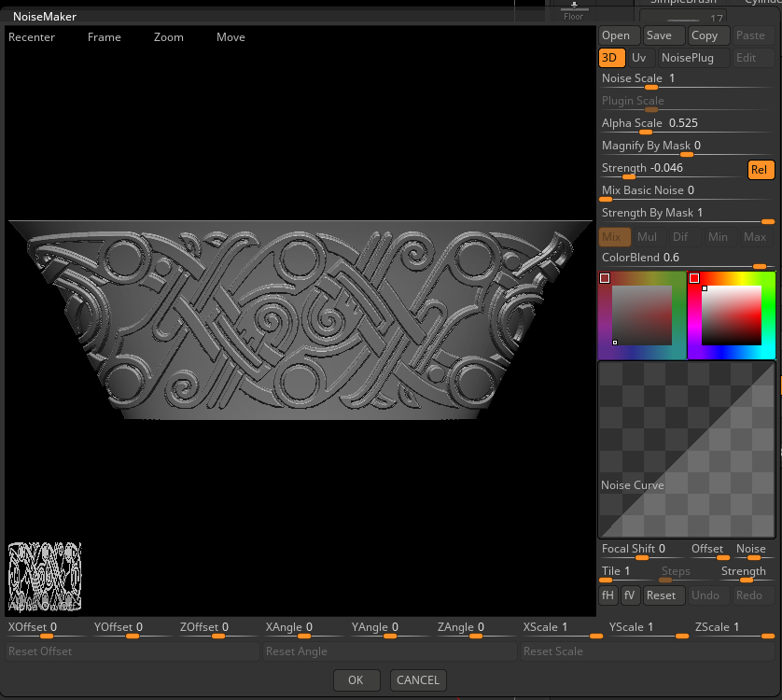Adjust the YAngle slider
The image size is (782, 700).
[x=389, y=629]
